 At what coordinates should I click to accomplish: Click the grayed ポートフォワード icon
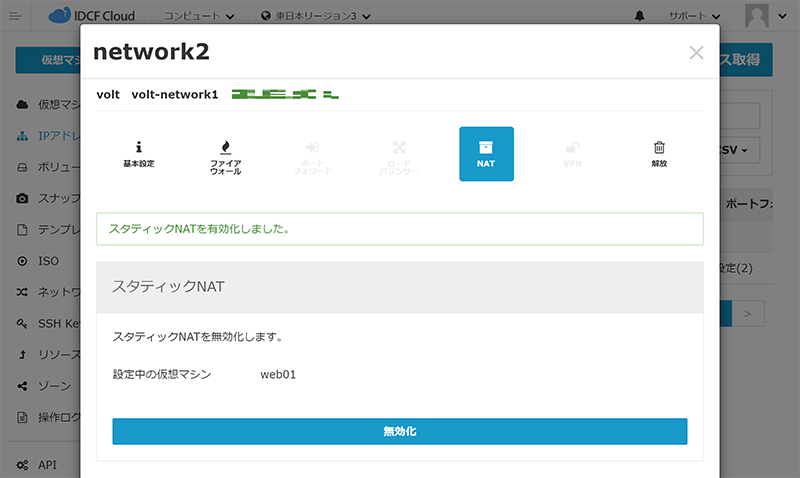click(x=312, y=155)
